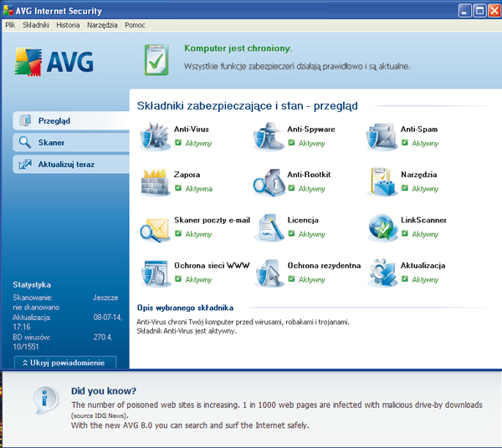Select the Anti-Rootkit component icon
The image size is (502, 448).
pos(269,181)
